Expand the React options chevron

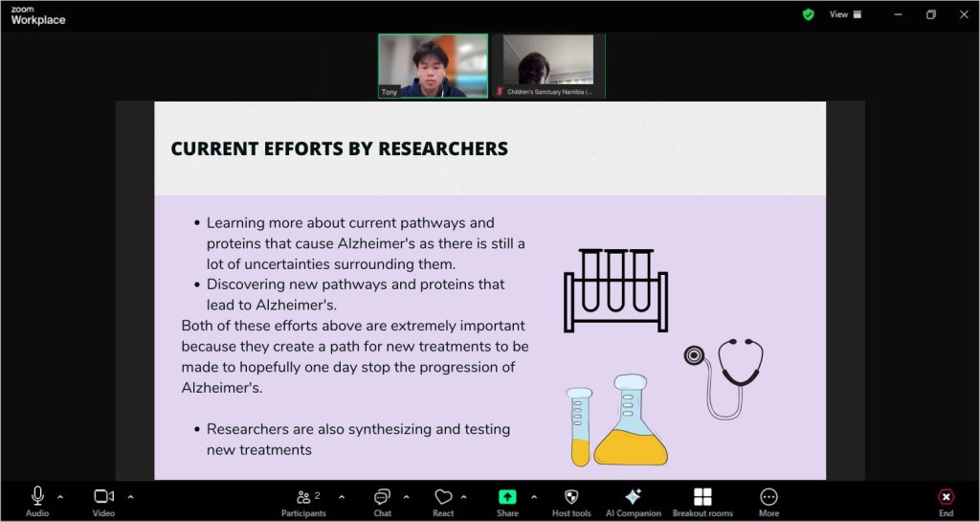tap(464, 497)
